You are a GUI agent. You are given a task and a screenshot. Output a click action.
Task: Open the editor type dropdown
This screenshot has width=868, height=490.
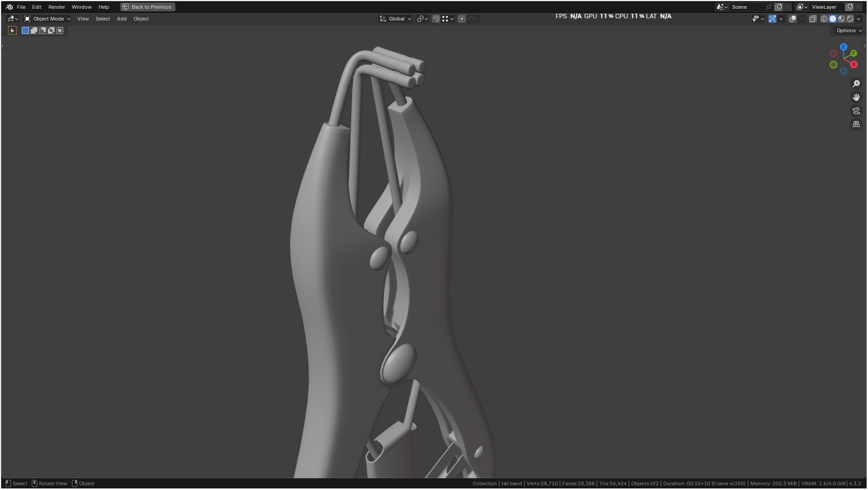click(x=12, y=19)
